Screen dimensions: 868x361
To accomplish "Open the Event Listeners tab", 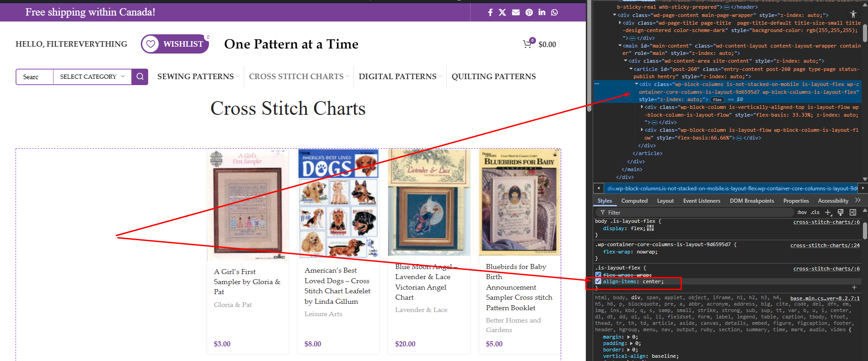I will 702,201.
